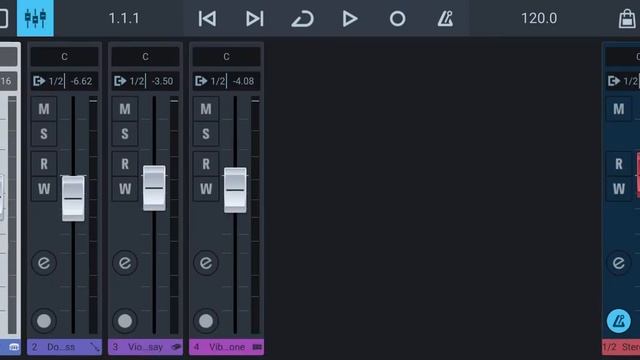Click the volume fader of track 3
Screen dimensions: 640x360
[154, 188]
